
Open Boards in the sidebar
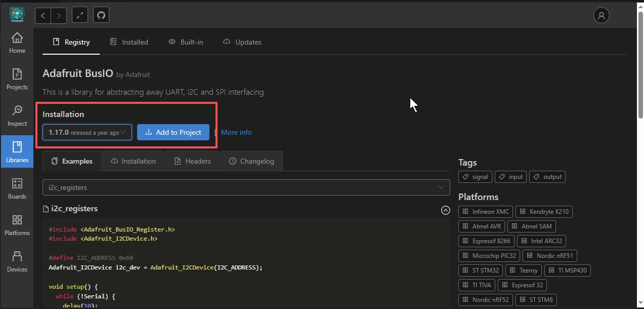pos(17,189)
